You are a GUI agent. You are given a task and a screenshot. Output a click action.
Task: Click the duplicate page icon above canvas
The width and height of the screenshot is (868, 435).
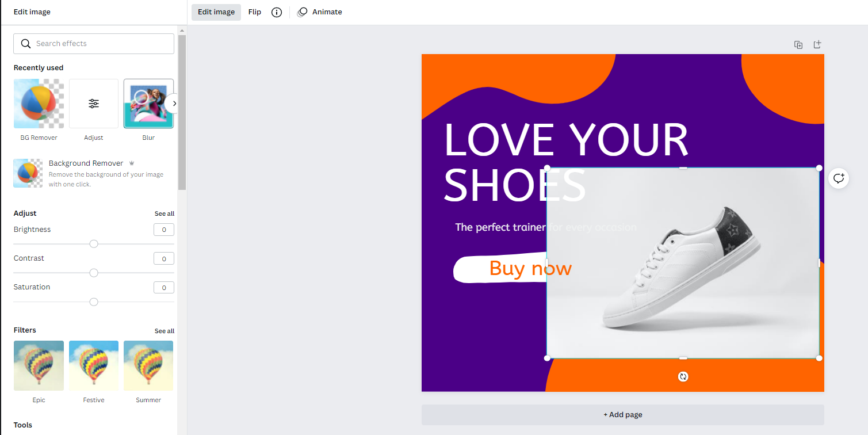click(798, 45)
